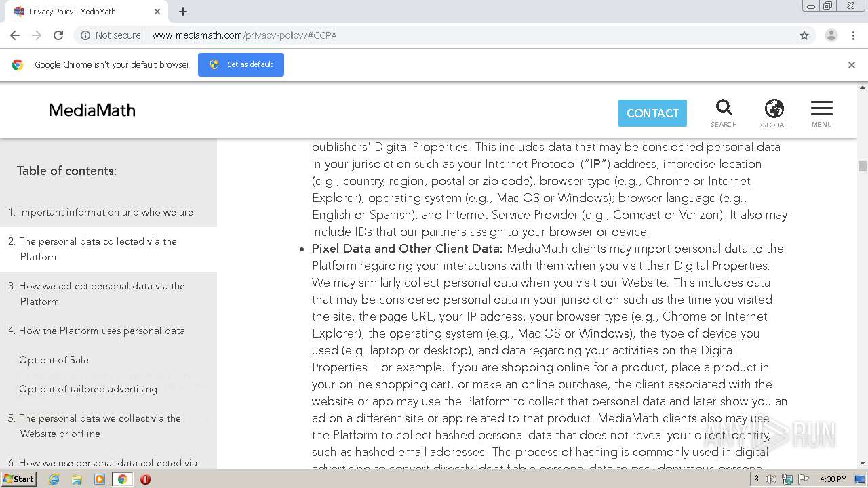
Task: Click the Table of contents heading
Action: coord(66,171)
